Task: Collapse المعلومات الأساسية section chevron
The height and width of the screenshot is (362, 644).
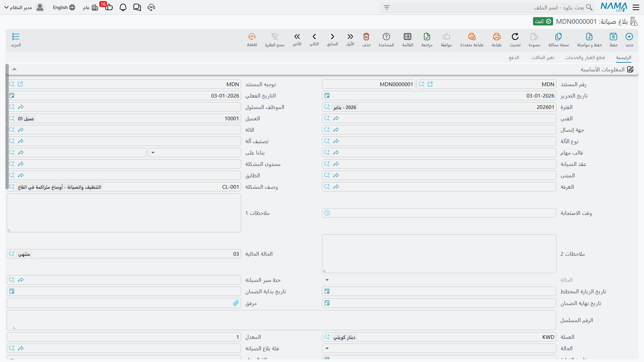Action: click(14, 69)
